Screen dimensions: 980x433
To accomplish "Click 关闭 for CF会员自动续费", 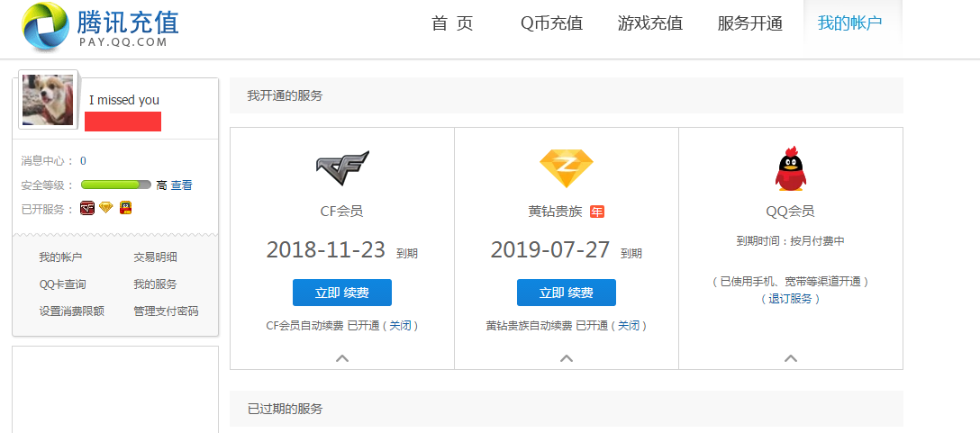I will click(x=401, y=326).
